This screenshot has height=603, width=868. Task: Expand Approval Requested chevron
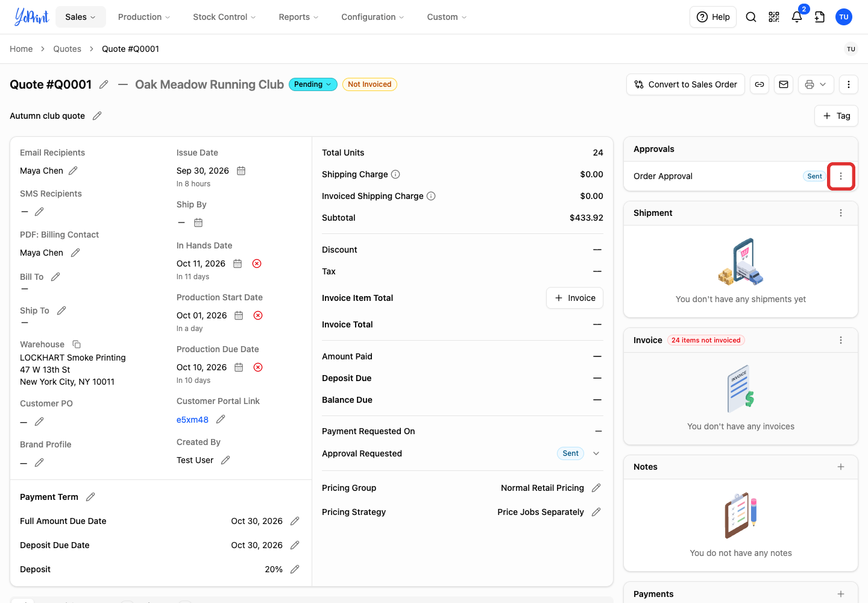pos(596,453)
